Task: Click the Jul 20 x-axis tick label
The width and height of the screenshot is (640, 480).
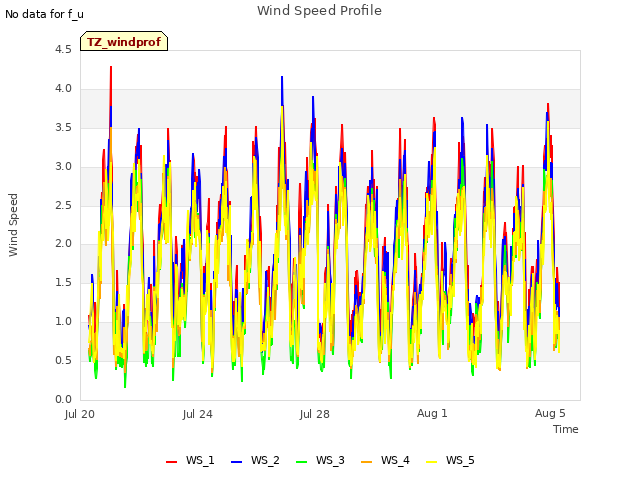Action: click(x=80, y=414)
